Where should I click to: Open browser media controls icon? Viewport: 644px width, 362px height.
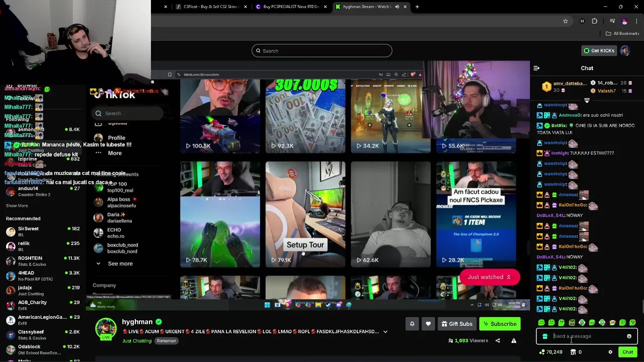(612, 21)
